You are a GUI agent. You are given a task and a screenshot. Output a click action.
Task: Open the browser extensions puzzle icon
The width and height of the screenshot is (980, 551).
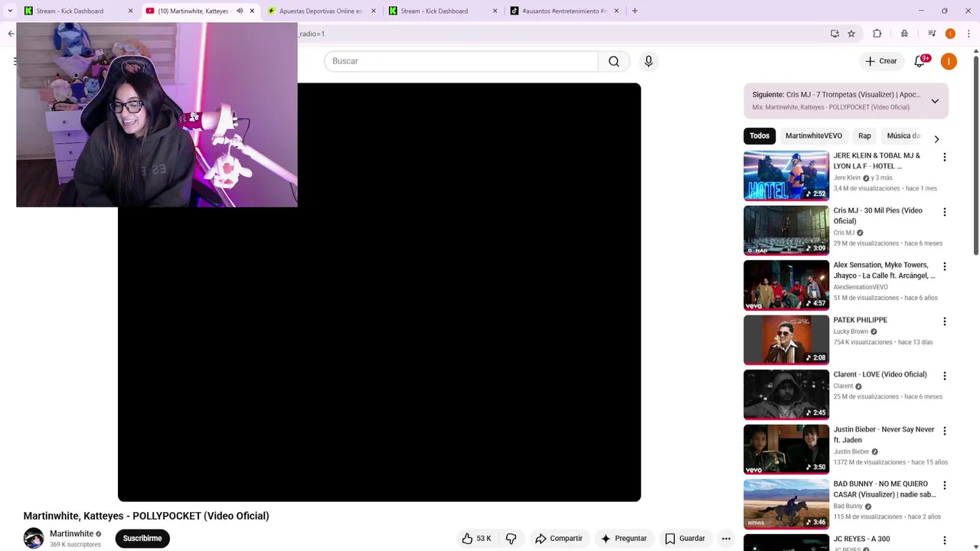click(x=877, y=34)
